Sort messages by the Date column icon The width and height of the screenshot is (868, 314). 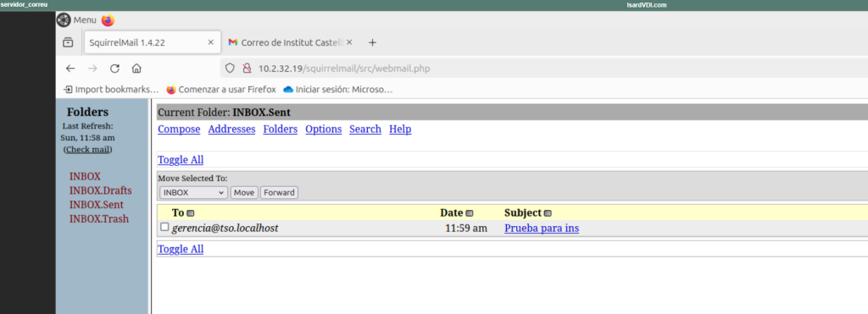[470, 213]
